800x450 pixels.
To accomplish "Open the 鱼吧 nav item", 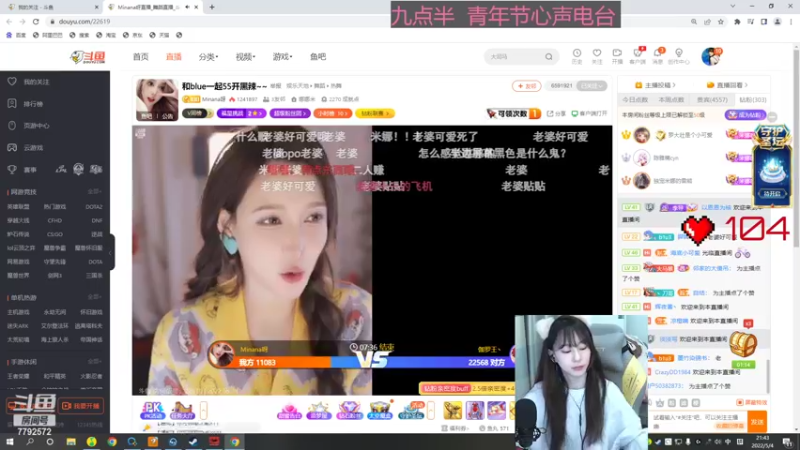I will (x=318, y=57).
